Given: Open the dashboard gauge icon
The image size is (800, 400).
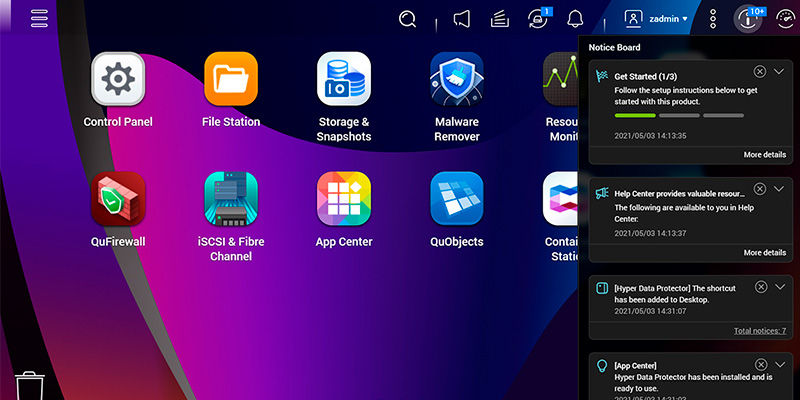Looking at the screenshot, I should point(785,19).
